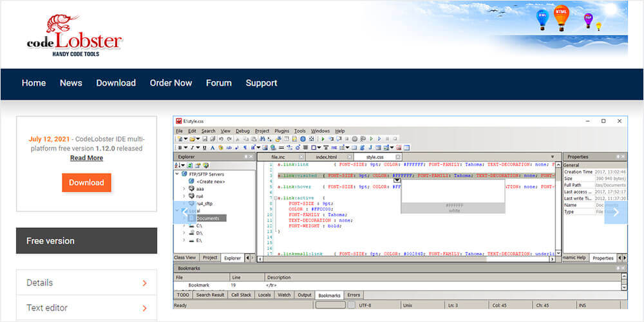644x322 pixels.
Task: Click the editor vertical scrollbar
Action: (x=558, y=209)
